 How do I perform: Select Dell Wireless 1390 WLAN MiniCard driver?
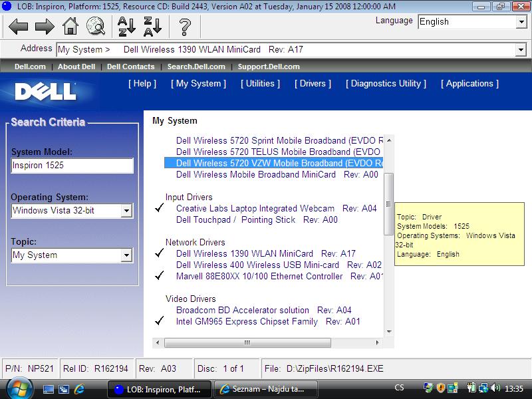coord(265,253)
